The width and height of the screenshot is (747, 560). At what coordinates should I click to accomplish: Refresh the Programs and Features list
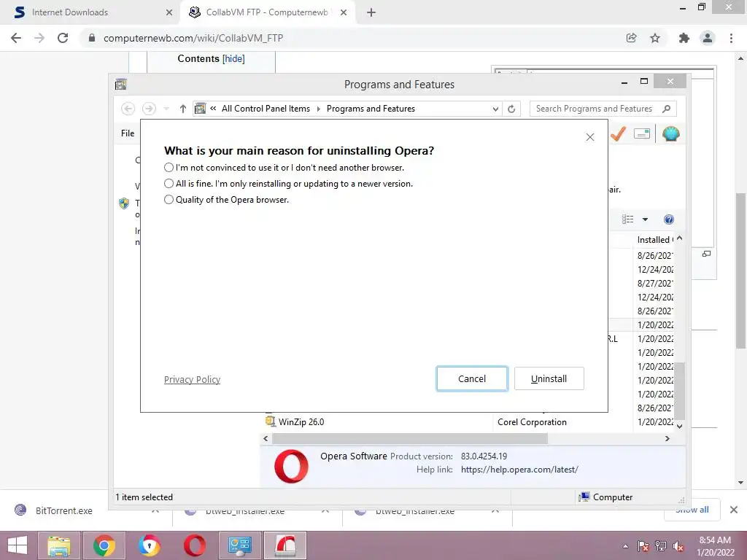click(x=511, y=109)
